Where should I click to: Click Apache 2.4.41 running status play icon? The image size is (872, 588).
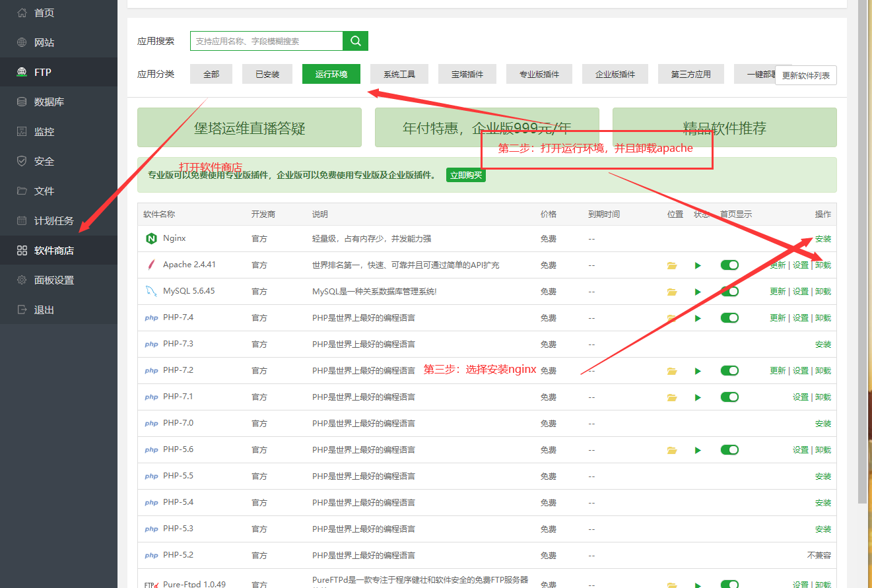pos(698,265)
